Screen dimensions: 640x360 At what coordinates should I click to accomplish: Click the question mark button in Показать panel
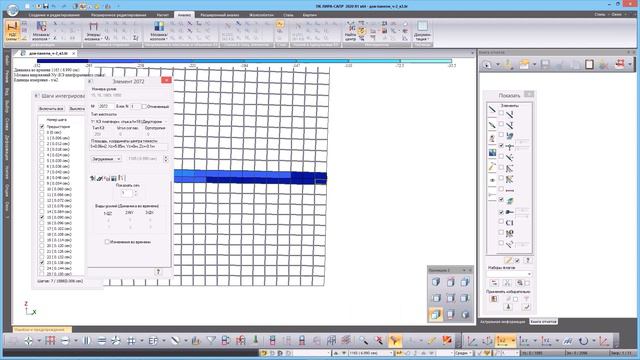coord(527,260)
